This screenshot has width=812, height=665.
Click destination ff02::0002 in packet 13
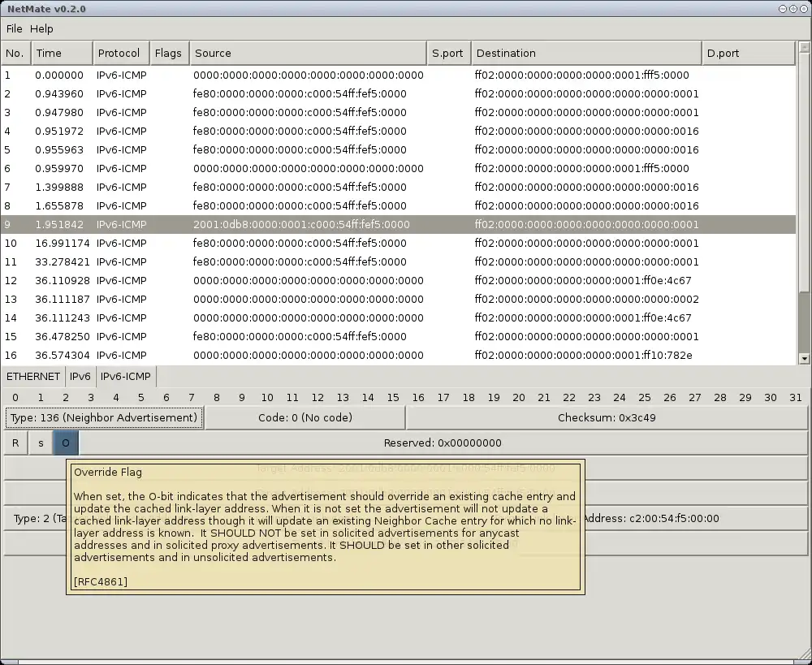(x=587, y=299)
